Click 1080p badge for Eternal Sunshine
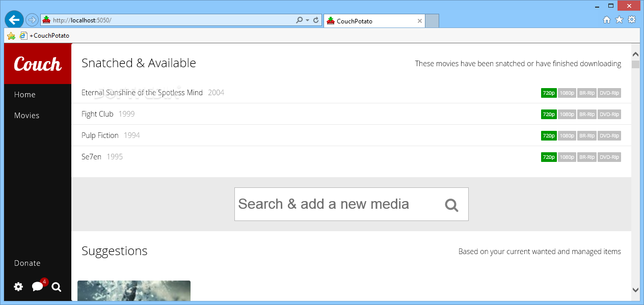 [x=567, y=93]
